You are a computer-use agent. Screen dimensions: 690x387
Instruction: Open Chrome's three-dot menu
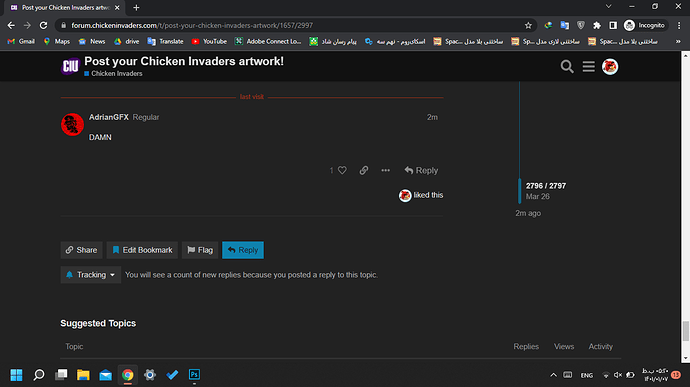pyautogui.click(x=679, y=26)
